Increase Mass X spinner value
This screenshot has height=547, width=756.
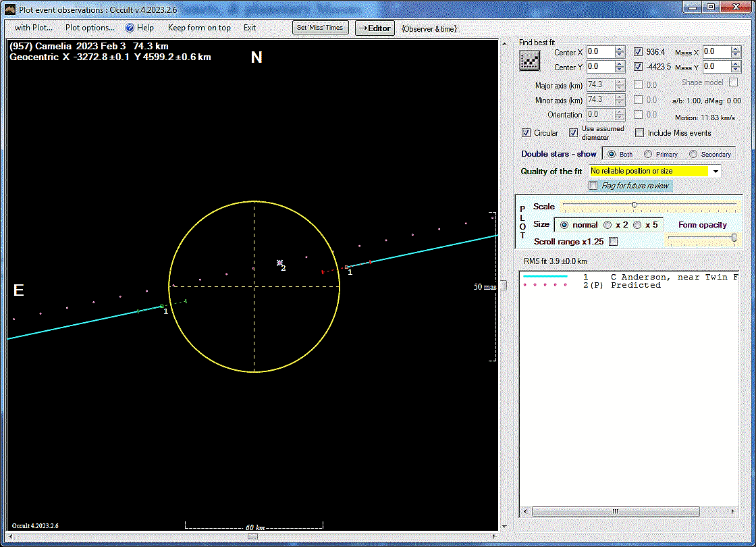coord(735,49)
